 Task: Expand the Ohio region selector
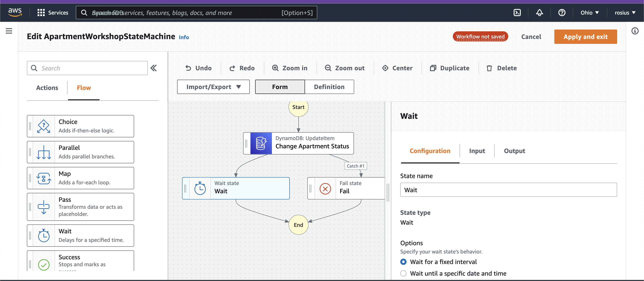coord(589,13)
